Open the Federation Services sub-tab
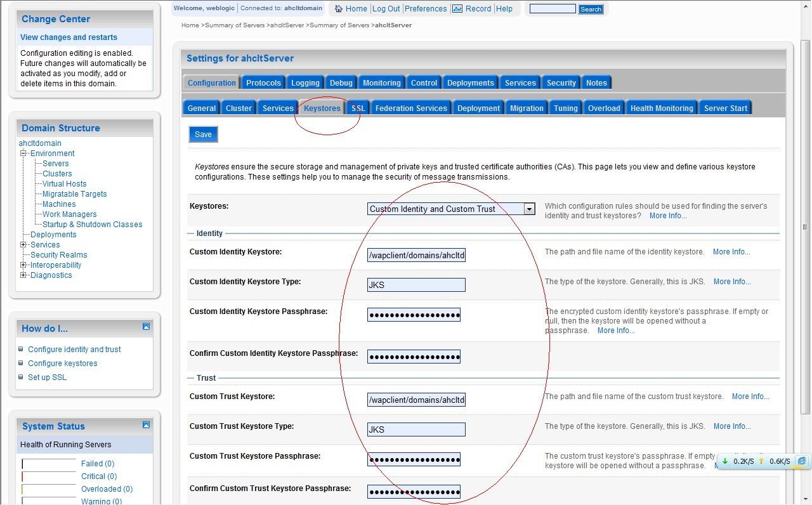Image resolution: width=812 pixels, height=505 pixels. (x=411, y=108)
